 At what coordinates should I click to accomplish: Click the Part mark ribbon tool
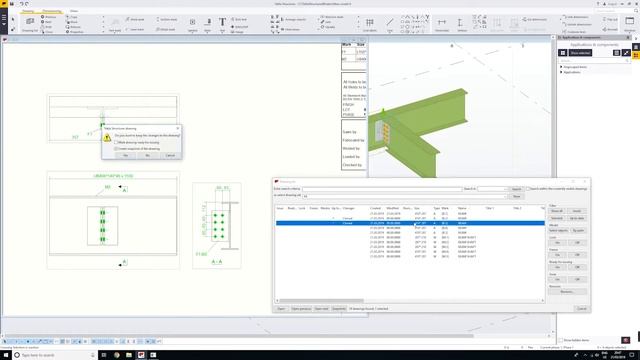click(x=115, y=24)
